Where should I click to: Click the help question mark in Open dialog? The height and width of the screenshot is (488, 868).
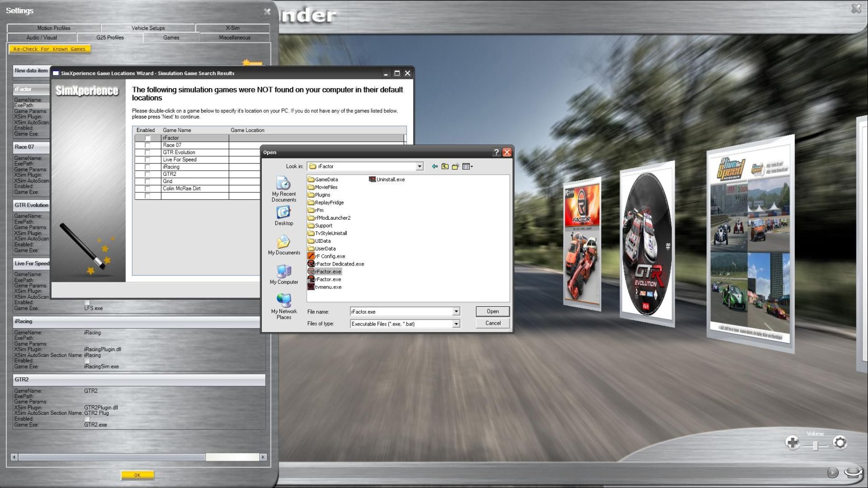496,152
